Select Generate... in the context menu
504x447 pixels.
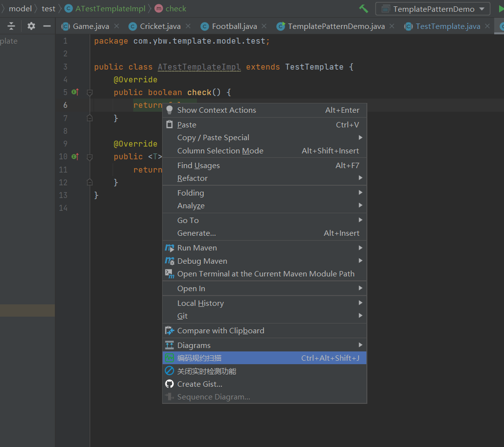[x=264, y=233]
